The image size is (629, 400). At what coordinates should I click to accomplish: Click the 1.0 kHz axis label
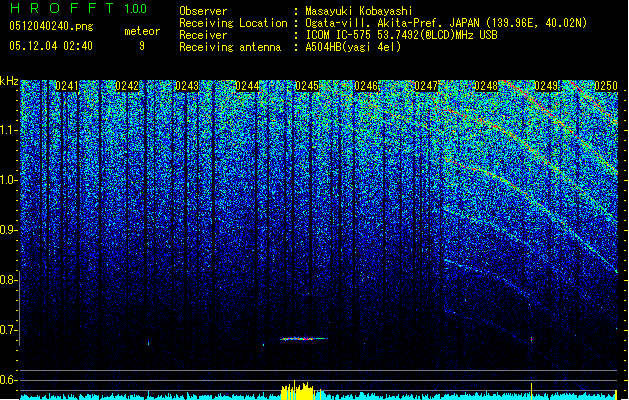[x=9, y=180]
